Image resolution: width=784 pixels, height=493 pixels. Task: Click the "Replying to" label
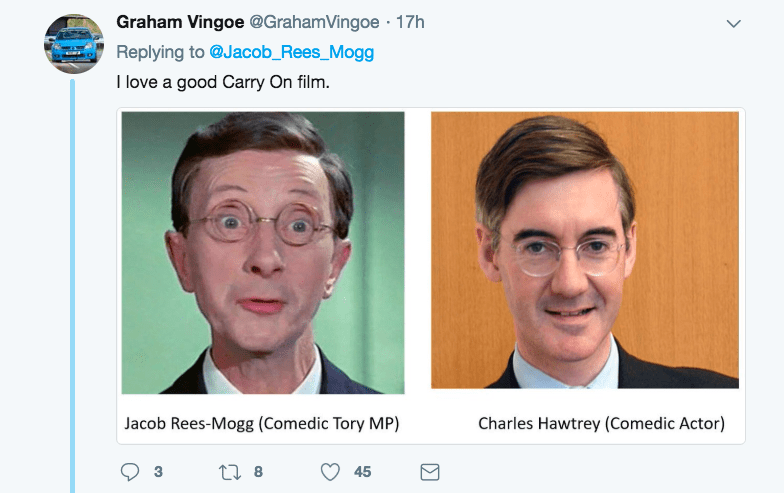point(160,52)
